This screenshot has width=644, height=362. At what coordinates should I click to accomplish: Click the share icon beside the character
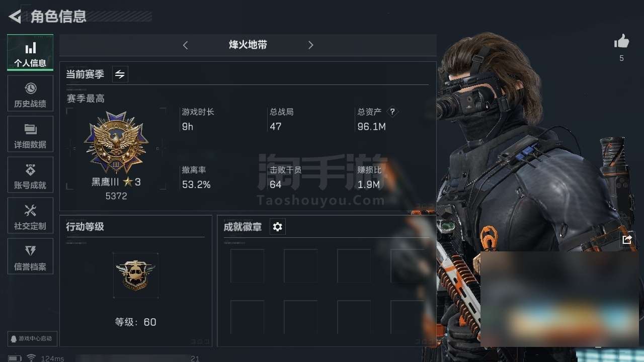click(627, 240)
